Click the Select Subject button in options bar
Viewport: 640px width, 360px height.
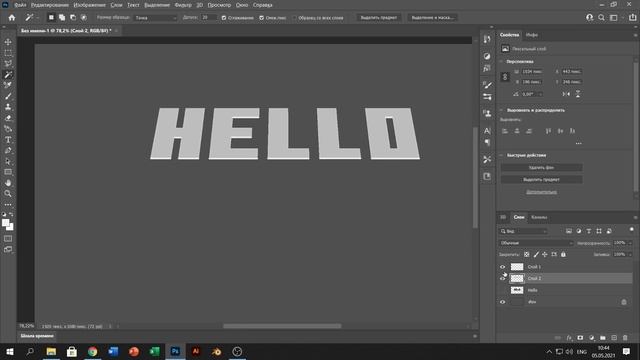378,18
